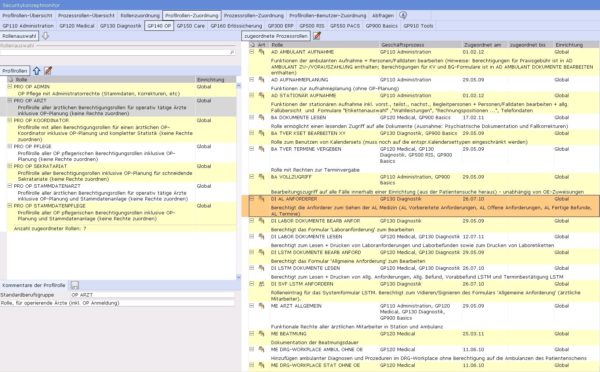Click the role icon of ME BEATMUNG
Image resolution: width=600 pixels, height=372 pixels.
pos(261,334)
